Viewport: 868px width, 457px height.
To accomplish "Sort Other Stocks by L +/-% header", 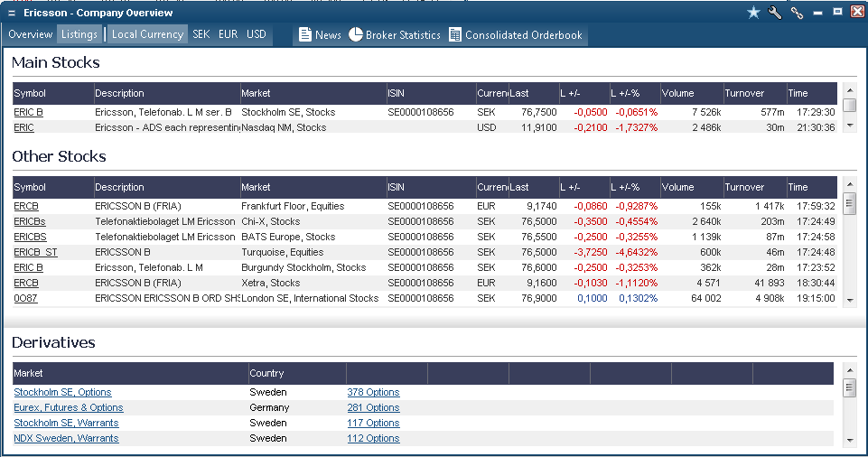I will (634, 188).
